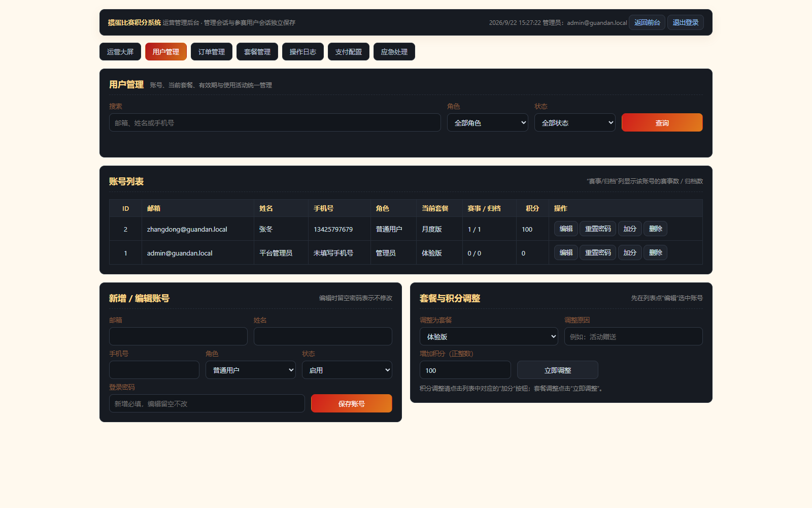This screenshot has width=812, height=508.
Task: Click the 查询 search button
Action: click(662, 122)
